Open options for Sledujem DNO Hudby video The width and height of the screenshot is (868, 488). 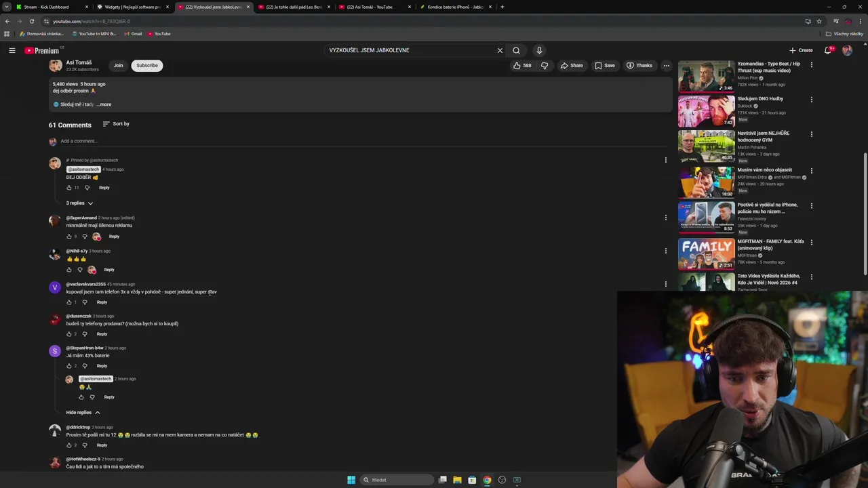(x=811, y=100)
